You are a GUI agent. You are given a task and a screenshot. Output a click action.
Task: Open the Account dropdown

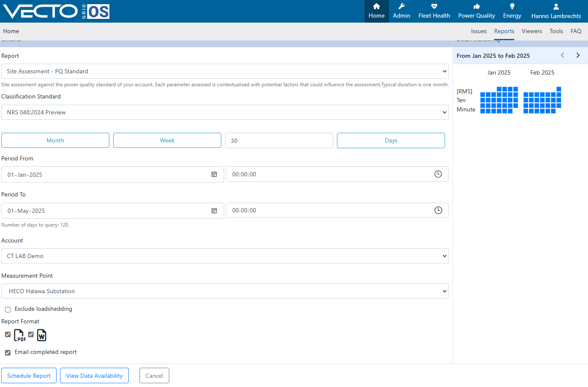(225, 256)
